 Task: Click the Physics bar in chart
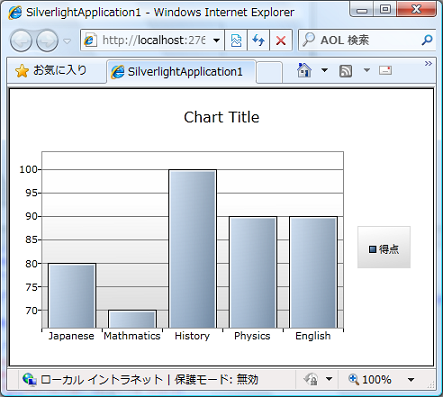click(x=253, y=272)
